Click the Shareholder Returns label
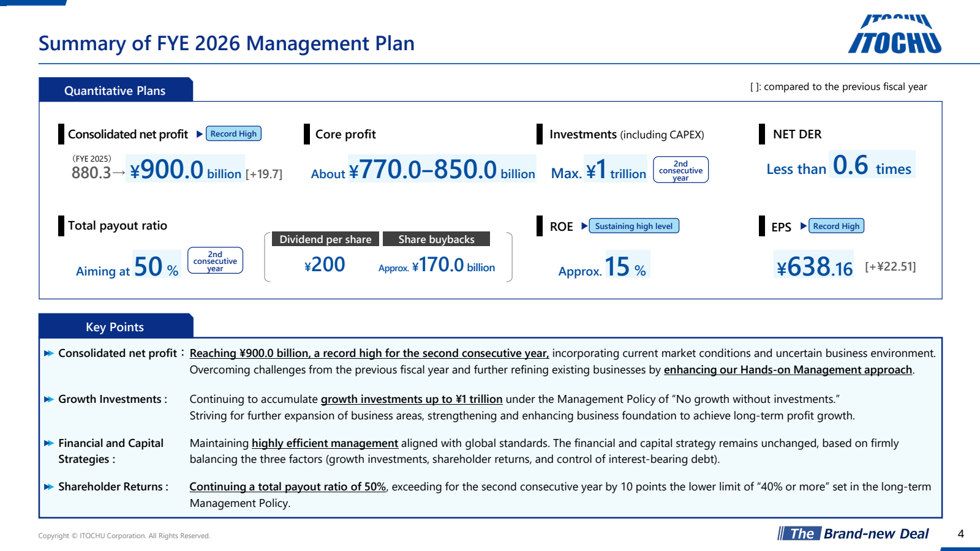The width and height of the screenshot is (980, 551). point(113,487)
